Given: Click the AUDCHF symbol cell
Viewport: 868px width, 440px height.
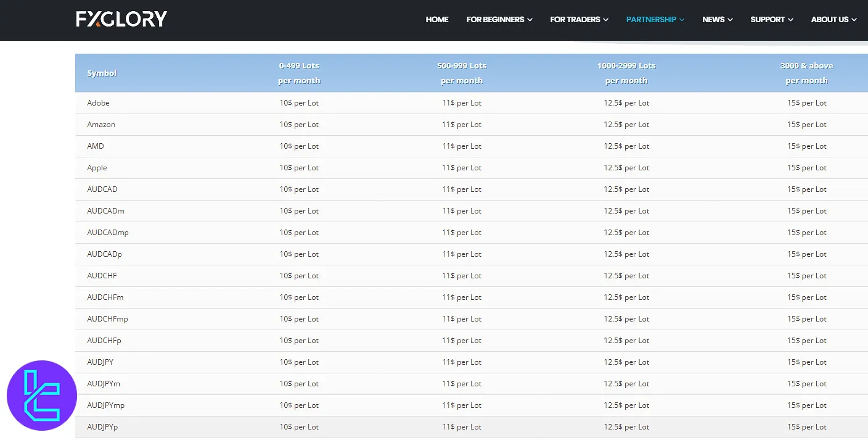Looking at the screenshot, I should pos(102,276).
